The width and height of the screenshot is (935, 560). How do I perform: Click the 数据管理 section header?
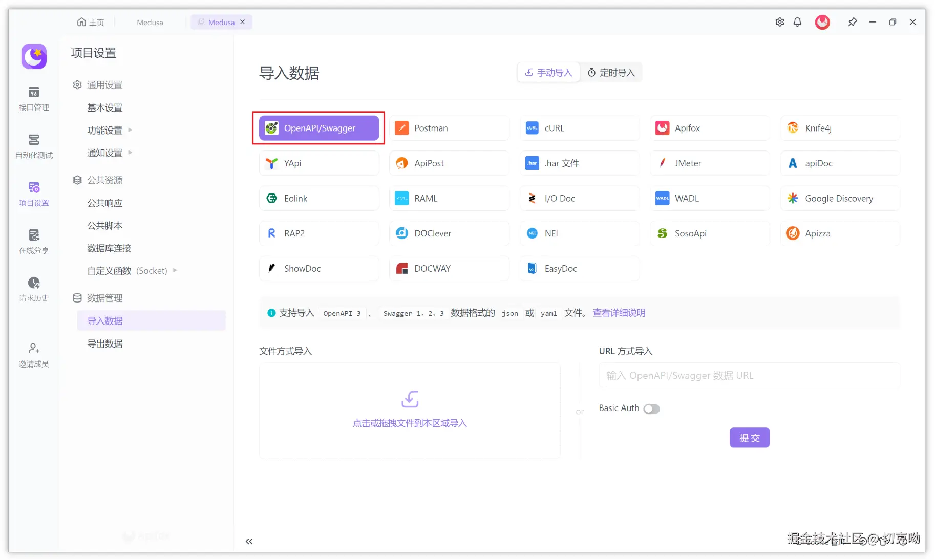click(98, 298)
